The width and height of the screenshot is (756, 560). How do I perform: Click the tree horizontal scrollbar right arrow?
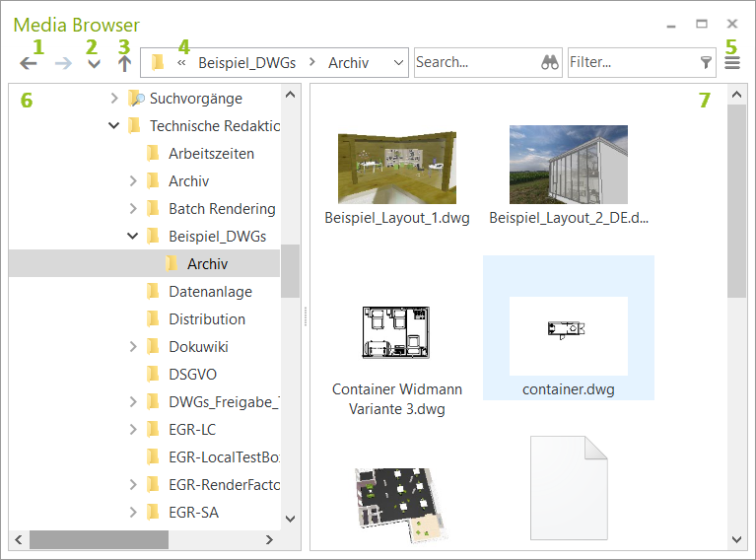tap(269, 539)
